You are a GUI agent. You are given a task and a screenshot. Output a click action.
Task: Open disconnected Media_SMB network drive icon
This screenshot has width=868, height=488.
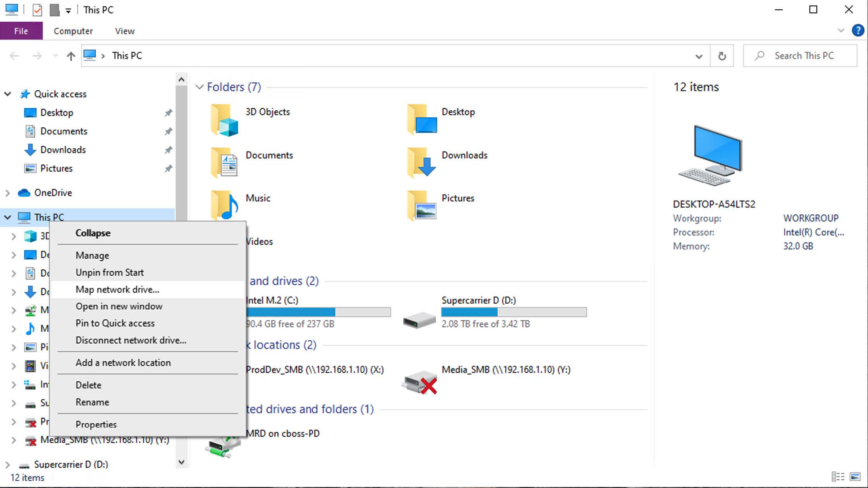[x=420, y=383]
